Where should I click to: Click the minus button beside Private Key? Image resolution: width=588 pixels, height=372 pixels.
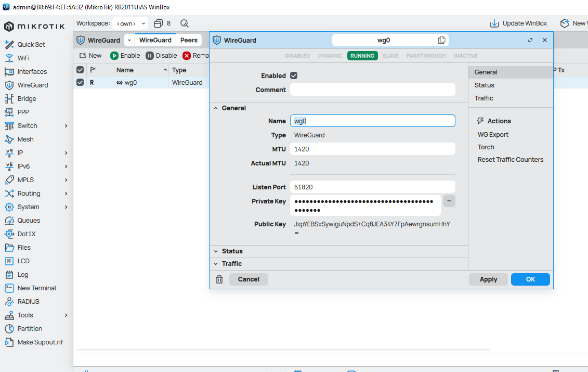click(x=449, y=201)
